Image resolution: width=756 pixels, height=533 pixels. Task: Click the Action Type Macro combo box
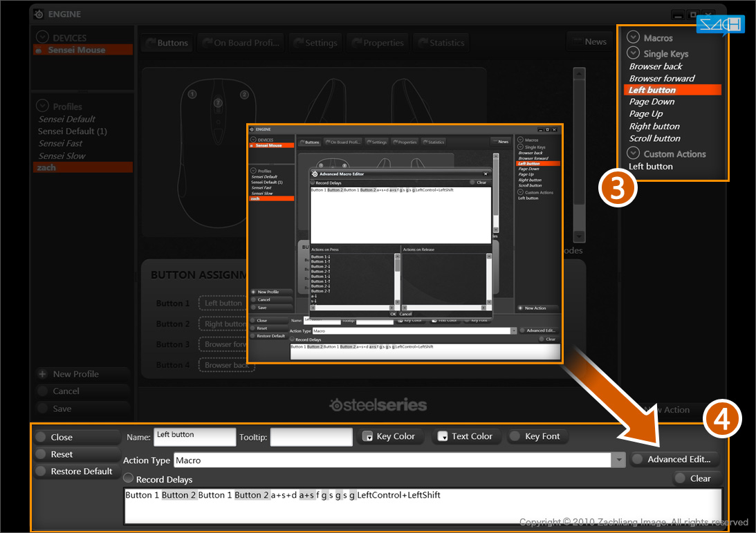pyautogui.click(x=400, y=460)
